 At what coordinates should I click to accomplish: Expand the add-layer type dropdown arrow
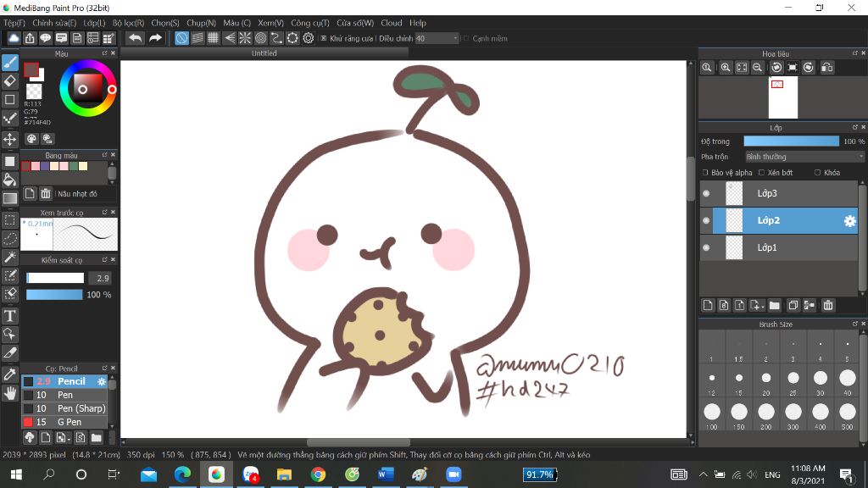(x=763, y=306)
